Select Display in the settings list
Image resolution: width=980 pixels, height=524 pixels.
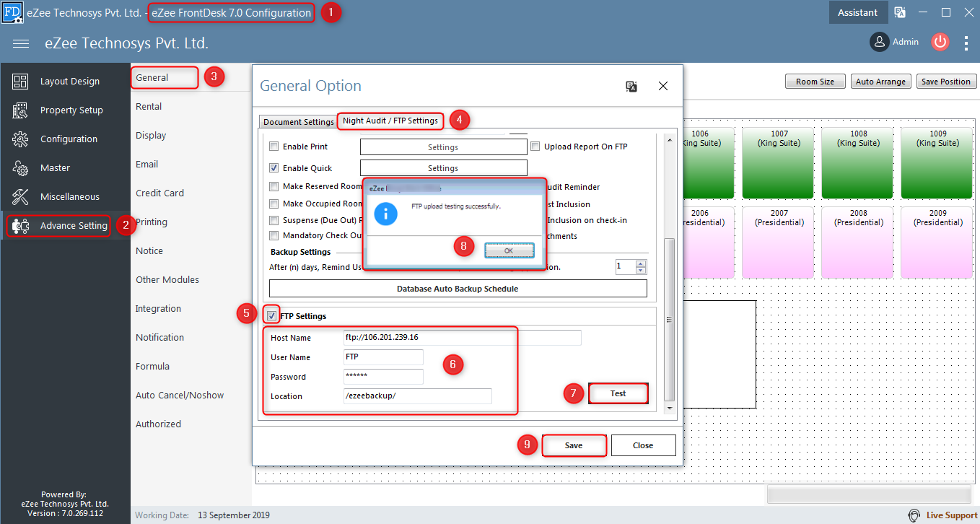(x=151, y=136)
